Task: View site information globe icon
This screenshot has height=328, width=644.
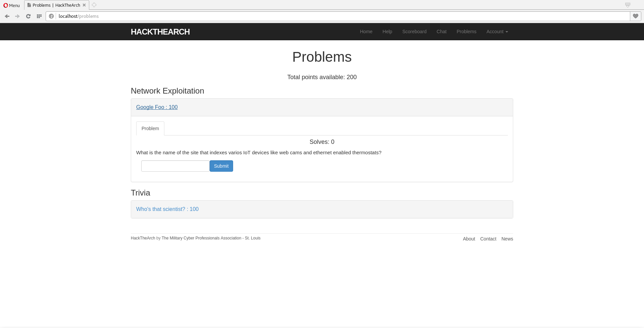Action: [x=51, y=16]
